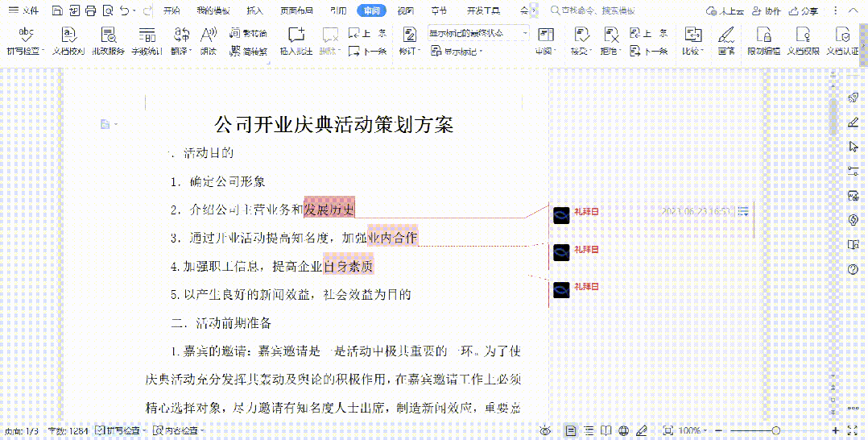This screenshot has width=868, height=440.
Task: Click the zoom out minus button
Action: [717, 430]
